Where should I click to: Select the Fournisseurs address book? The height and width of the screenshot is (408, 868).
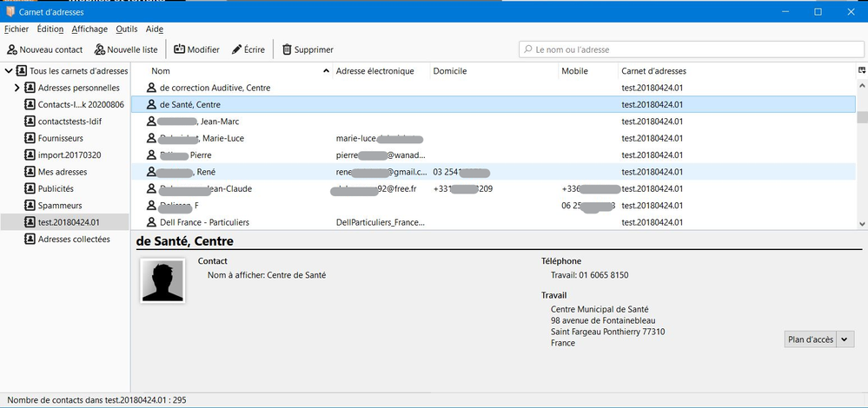tap(60, 138)
